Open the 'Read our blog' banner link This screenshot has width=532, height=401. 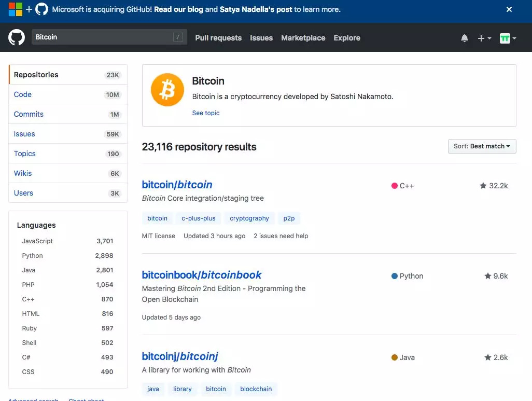tap(178, 9)
